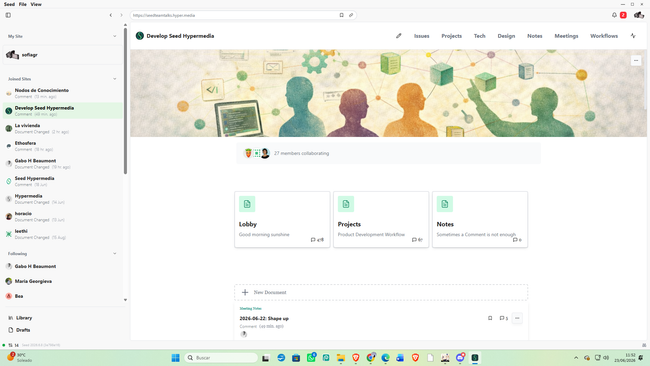This screenshot has width=650, height=366.
Task: Open the Lobby document card
Action: point(282,219)
